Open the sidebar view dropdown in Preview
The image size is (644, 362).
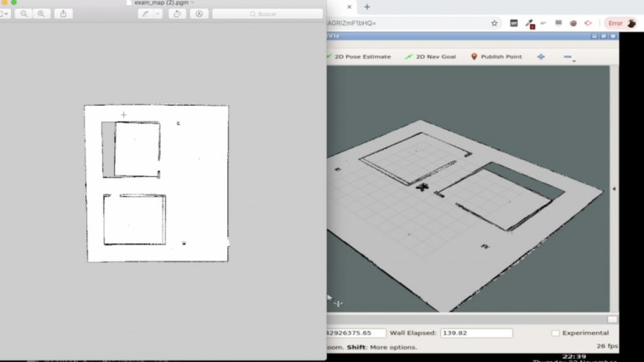click(x=4, y=13)
